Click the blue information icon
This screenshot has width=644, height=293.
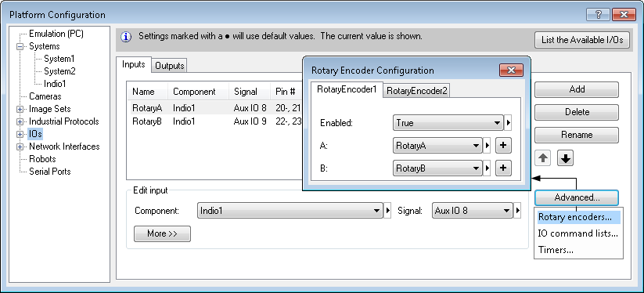click(x=126, y=37)
